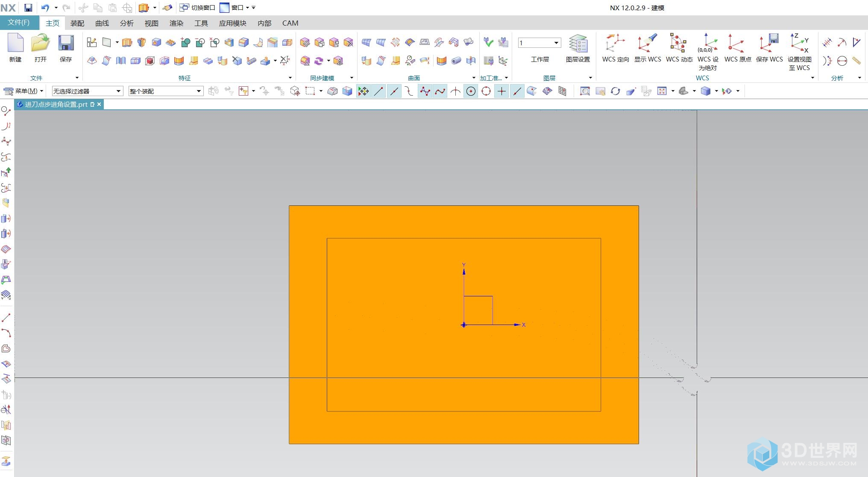This screenshot has height=477, width=868.
Task: Open the 无选择过滤器 selection filter dropdown
Action: [x=88, y=91]
